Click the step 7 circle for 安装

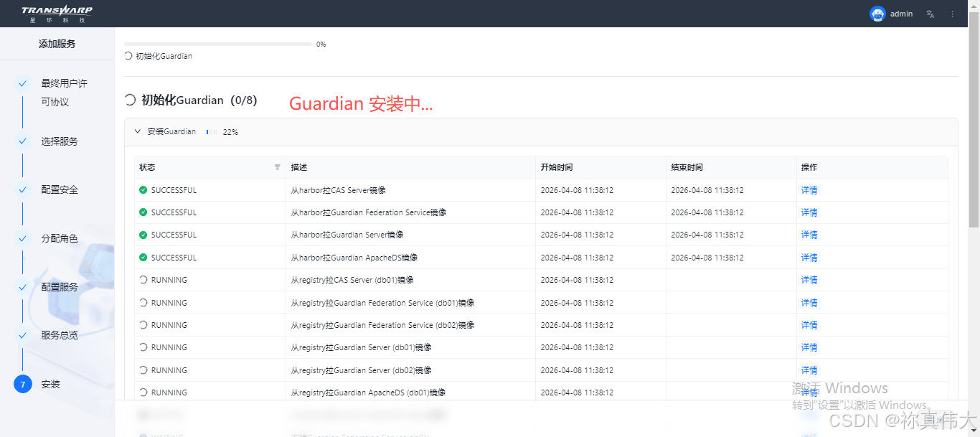[x=23, y=385]
